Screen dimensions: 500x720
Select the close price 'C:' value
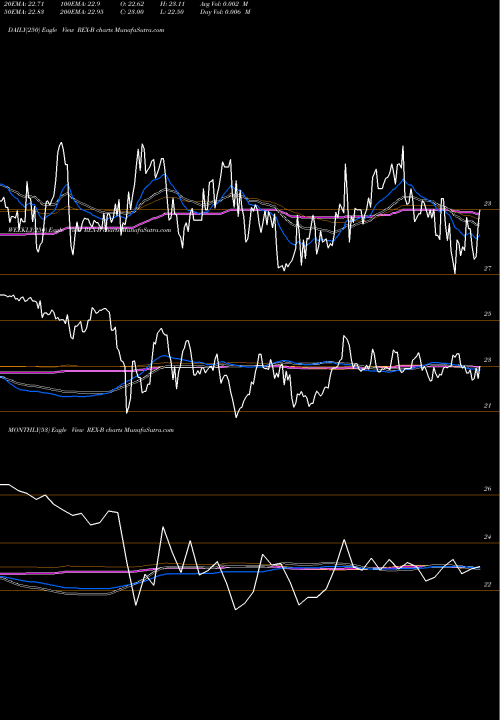(x=133, y=12)
